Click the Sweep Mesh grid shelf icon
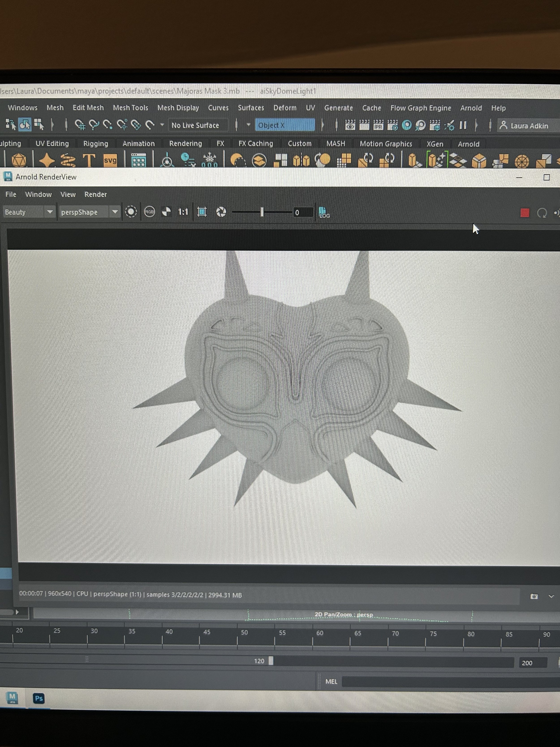The image size is (560, 747). click(139, 160)
